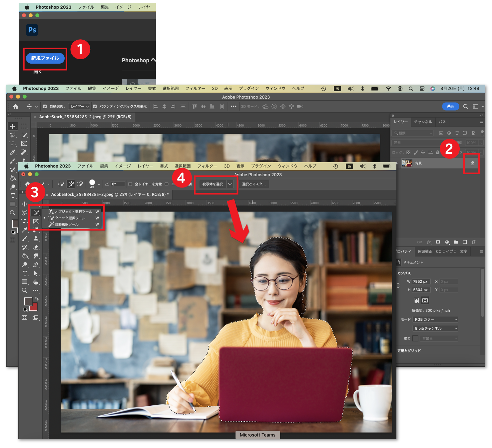The height and width of the screenshot is (448, 492).
Task: Open the 自動選択 レイヤー dropdown
Action: click(79, 107)
